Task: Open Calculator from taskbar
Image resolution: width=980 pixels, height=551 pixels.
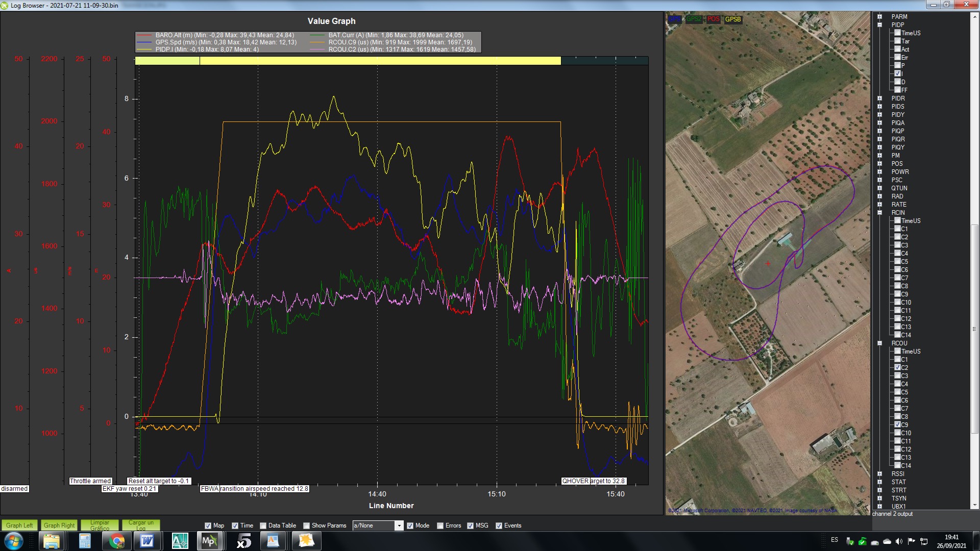Action: 85,541
